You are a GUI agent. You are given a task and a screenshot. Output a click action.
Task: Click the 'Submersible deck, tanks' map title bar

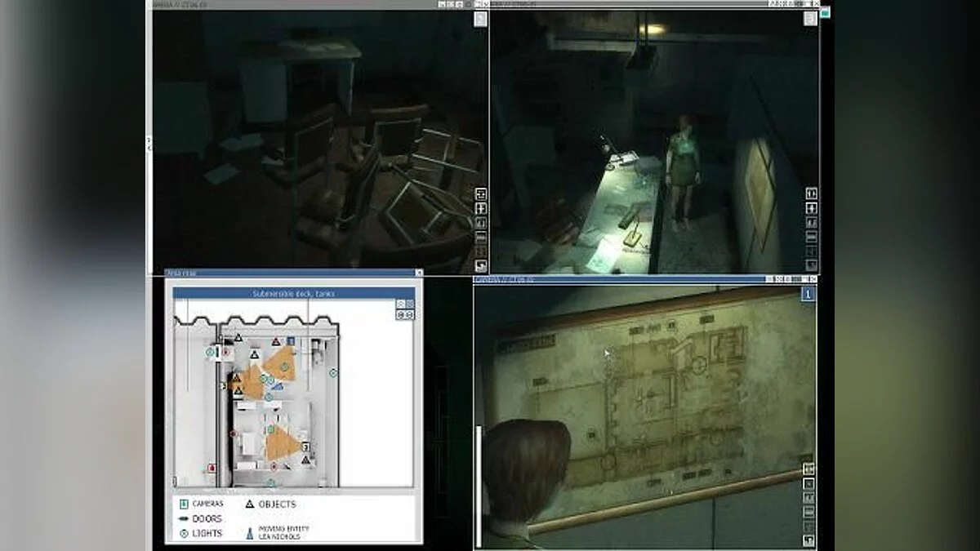click(x=294, y=293)
